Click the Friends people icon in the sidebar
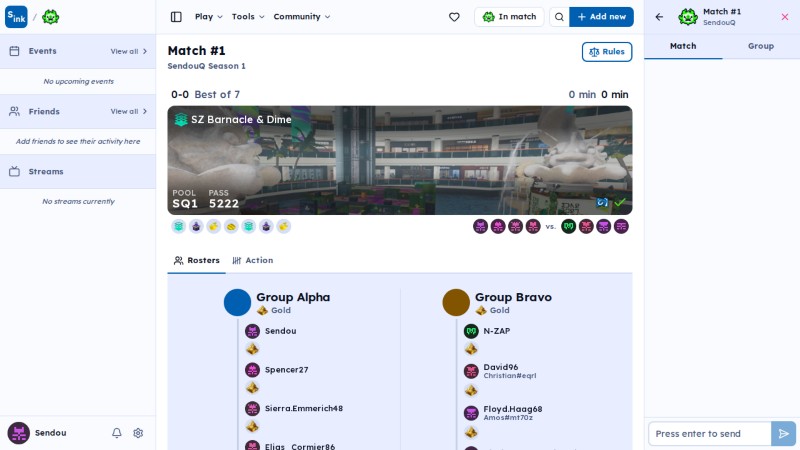Screen dimensions: 800x450 (14, 111)
